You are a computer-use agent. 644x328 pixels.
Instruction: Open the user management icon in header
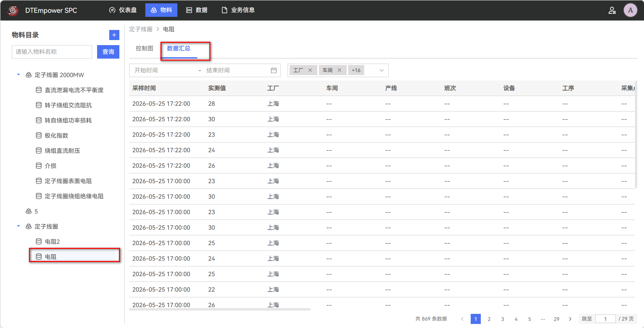click(x=612, y=10)
